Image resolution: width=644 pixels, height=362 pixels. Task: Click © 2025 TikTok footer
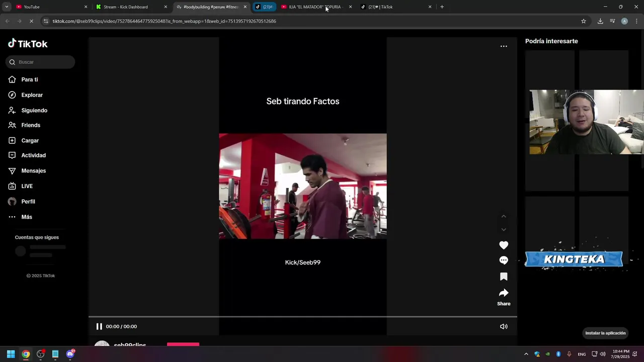41,276
